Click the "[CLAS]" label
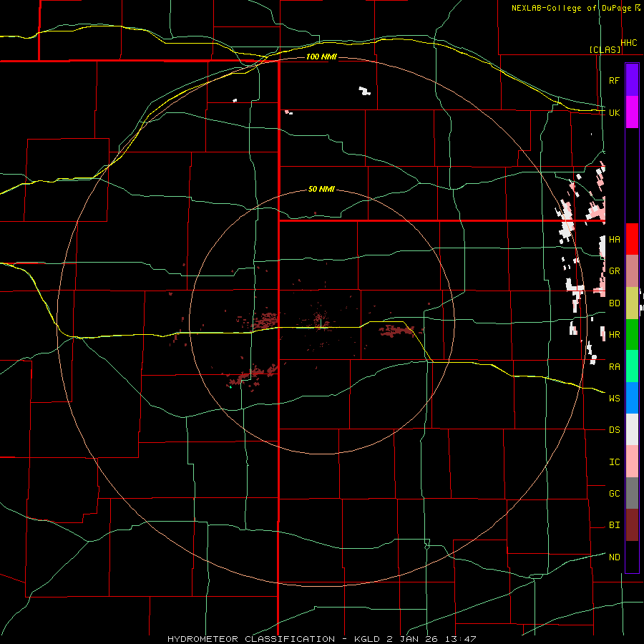 tap(605, 49)
